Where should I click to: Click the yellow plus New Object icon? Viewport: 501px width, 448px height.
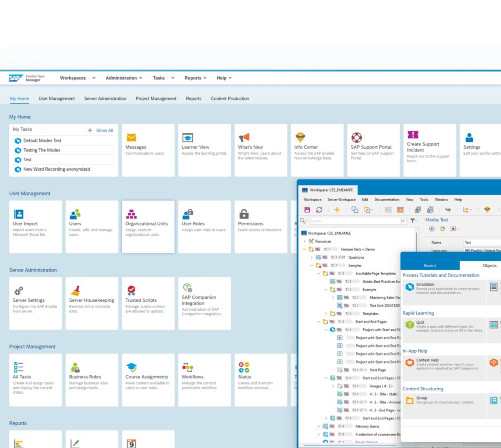(337, 210)
